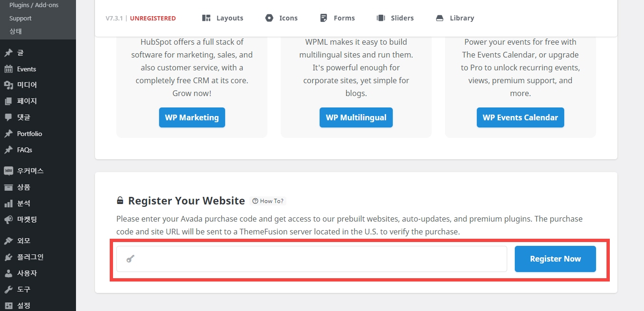The width and height of the screenshot is (644, 311).
Task: Click the WP Multilingual button
Action: (356, 117)
